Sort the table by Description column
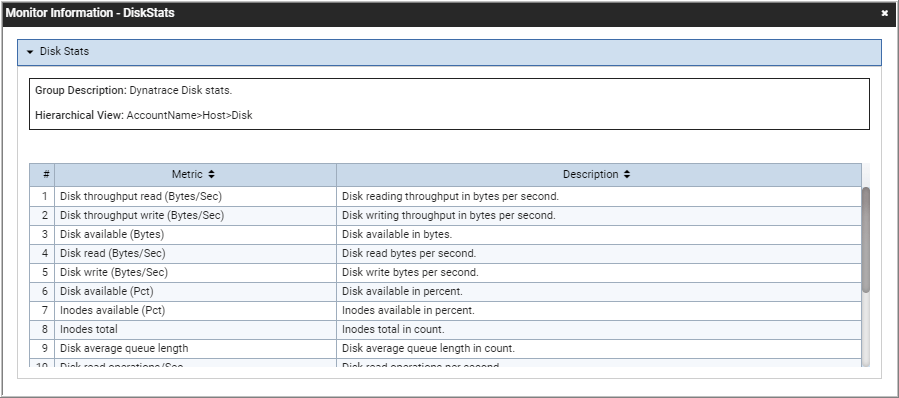This screenshot has width=899, height=398. click(627, 174)
